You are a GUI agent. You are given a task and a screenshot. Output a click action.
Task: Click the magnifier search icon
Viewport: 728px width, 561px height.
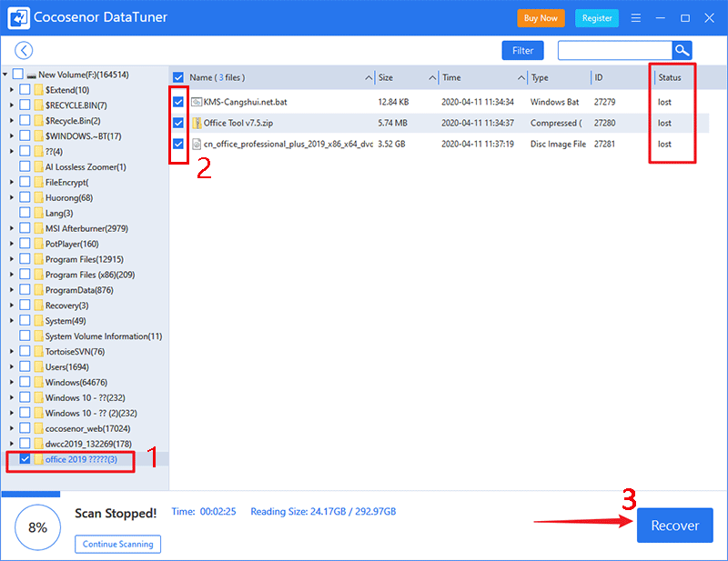pos(682,51)
